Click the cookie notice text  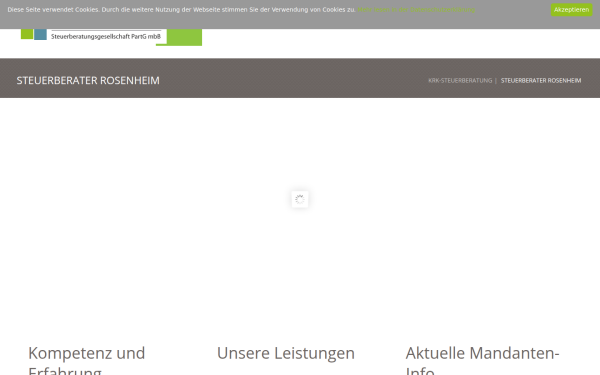tap(181, 10)
